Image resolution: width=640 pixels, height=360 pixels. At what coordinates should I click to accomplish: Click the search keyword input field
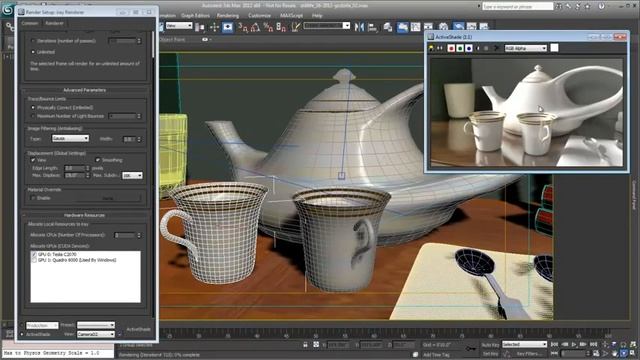tap(518, 7)
